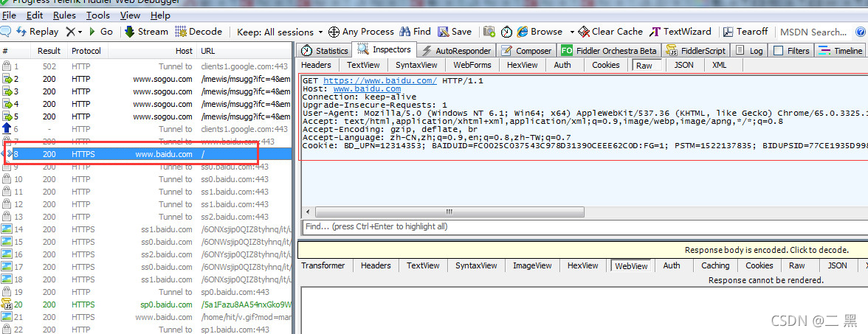Sort sessions by Protocol column header
Viewport: 868px width, 334px height.
click(x=86, y=51)
